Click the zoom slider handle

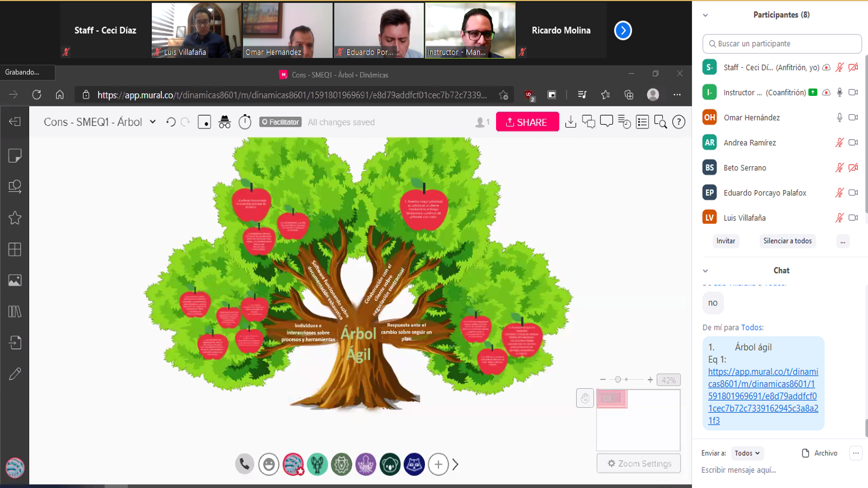pyautogui.click(x=618, y=380)
